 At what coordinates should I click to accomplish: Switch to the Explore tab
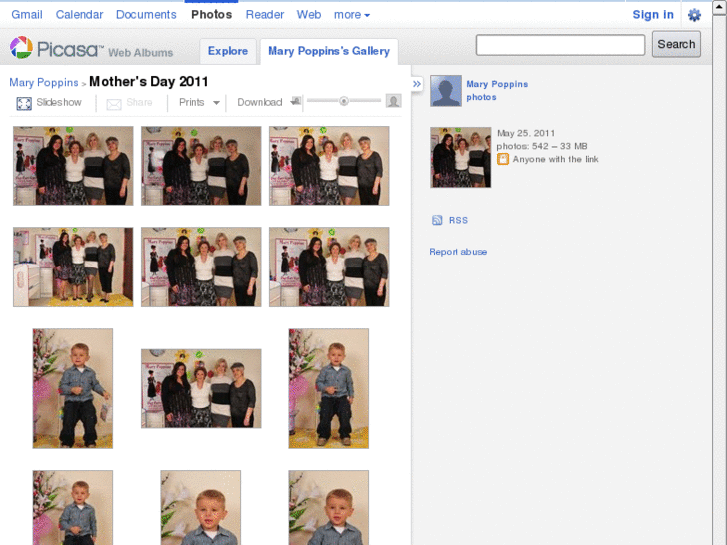pos(228,51)
